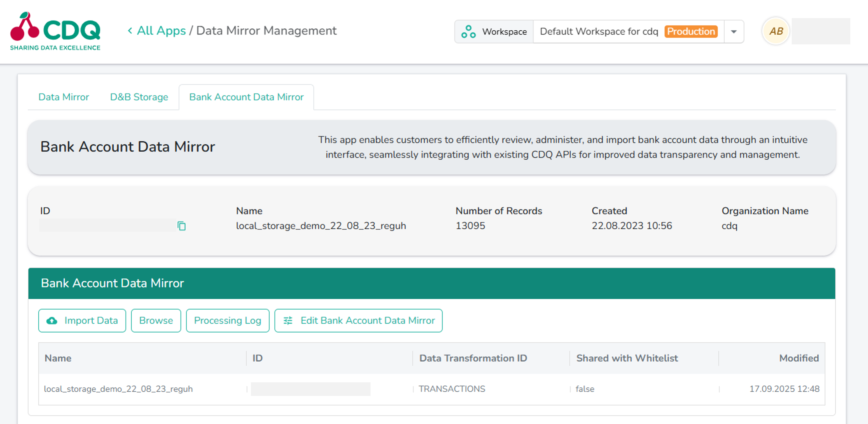Viewport: 868px width, 424px height.
Task: Click Edit Bank Account Data Mirror button
Action: click(x=359, y=321)
